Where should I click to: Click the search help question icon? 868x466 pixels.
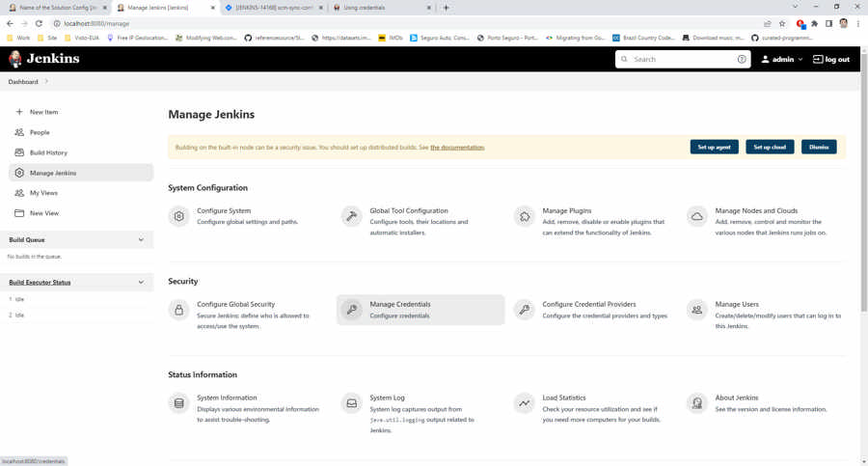click(742, 60)
